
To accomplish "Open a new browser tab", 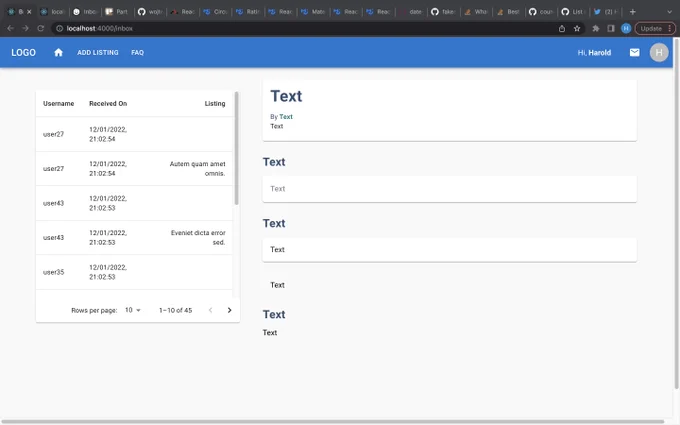I will 633,12.
